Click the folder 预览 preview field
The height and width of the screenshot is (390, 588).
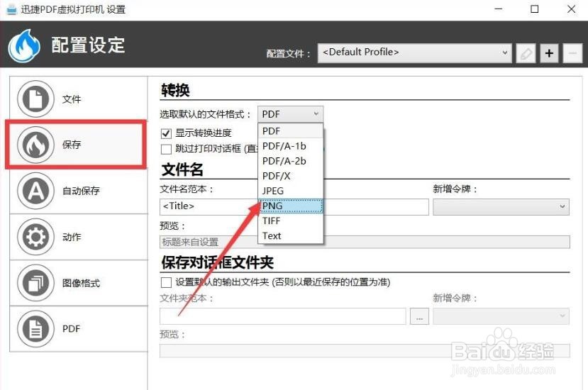pos(365,351)
